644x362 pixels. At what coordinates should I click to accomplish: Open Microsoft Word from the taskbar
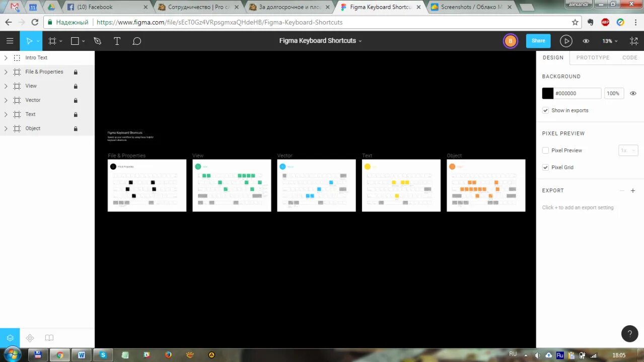pos(82,354)
